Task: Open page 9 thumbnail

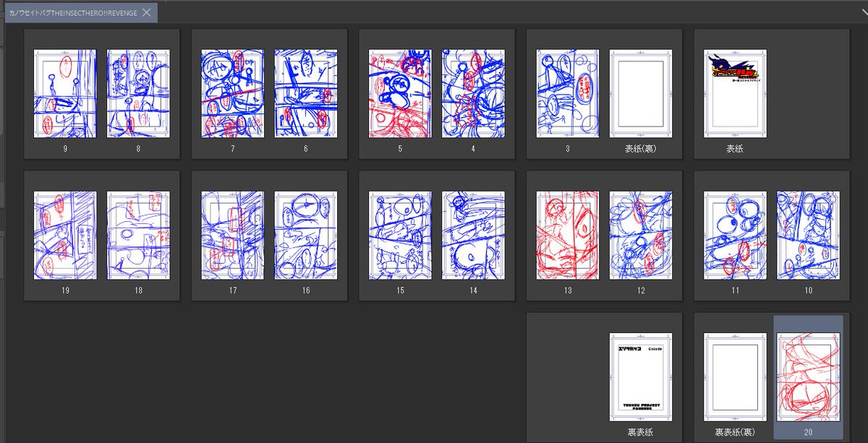Action: (65, 93)
